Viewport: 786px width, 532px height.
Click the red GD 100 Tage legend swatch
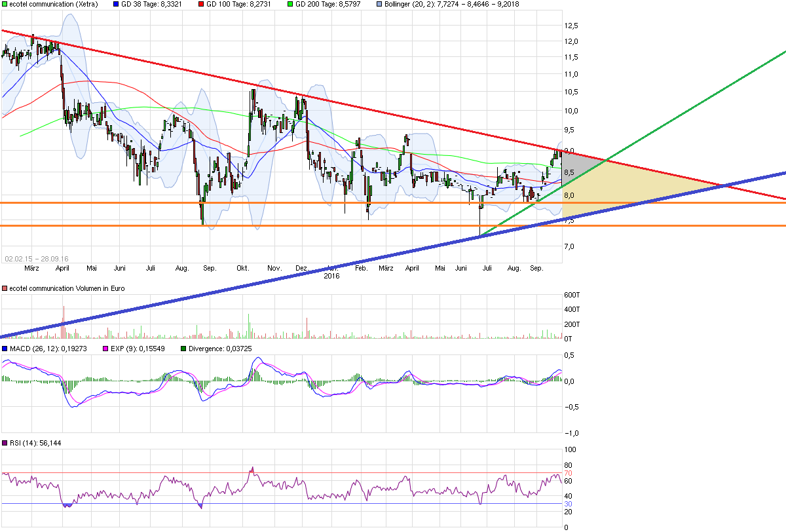[202, 4]
